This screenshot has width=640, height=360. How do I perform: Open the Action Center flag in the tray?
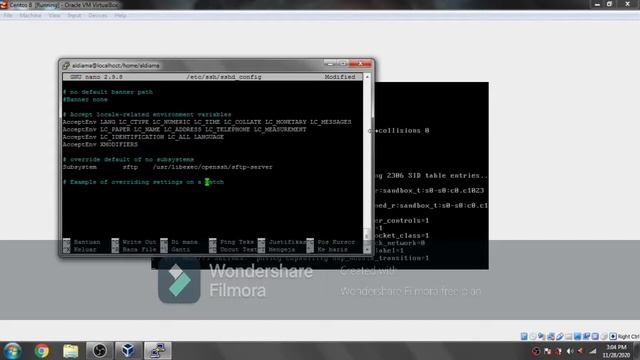[x=548, y=351]
